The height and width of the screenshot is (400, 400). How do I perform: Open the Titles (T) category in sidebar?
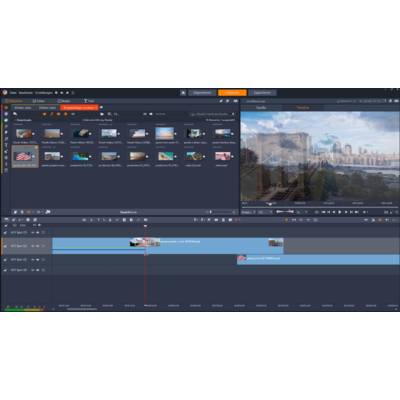click(6, 145)
